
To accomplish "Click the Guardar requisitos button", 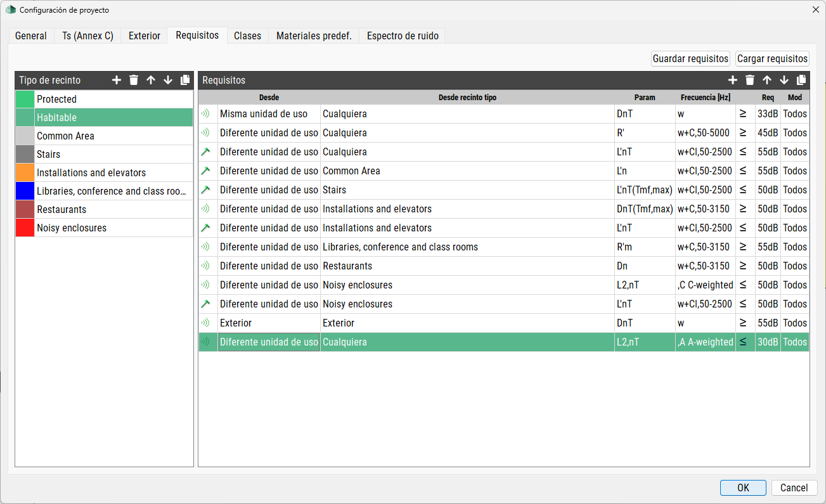I will coord(690,58).
